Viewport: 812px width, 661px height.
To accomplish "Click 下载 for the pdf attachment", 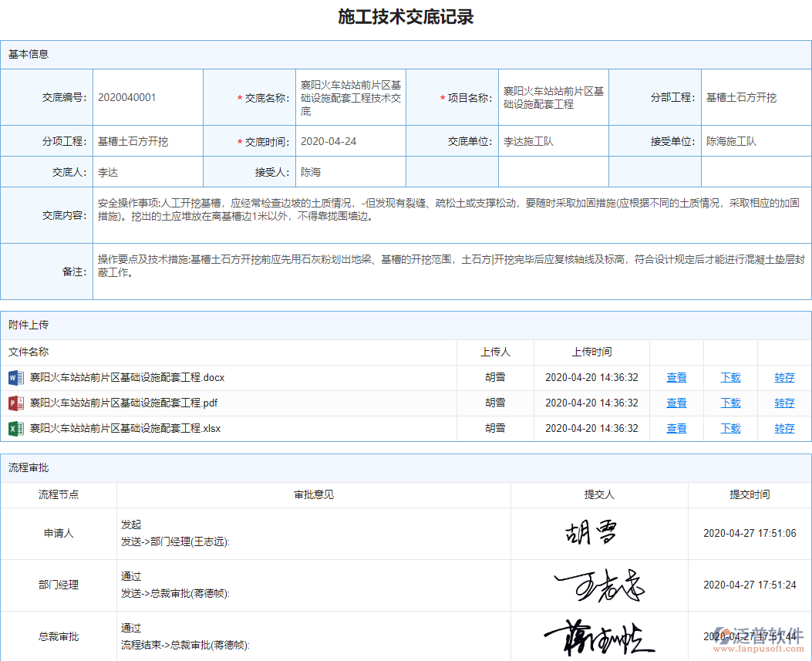I will 729,403.
